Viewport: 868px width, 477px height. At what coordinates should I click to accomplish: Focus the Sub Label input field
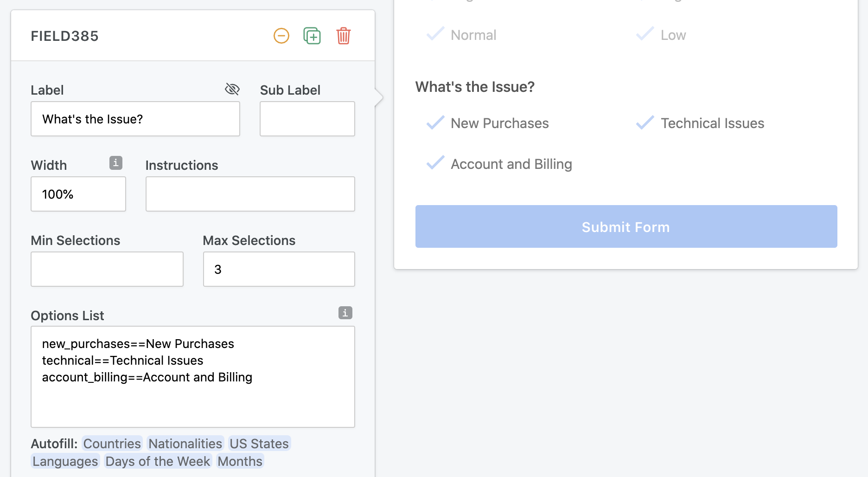pos(307,119)
